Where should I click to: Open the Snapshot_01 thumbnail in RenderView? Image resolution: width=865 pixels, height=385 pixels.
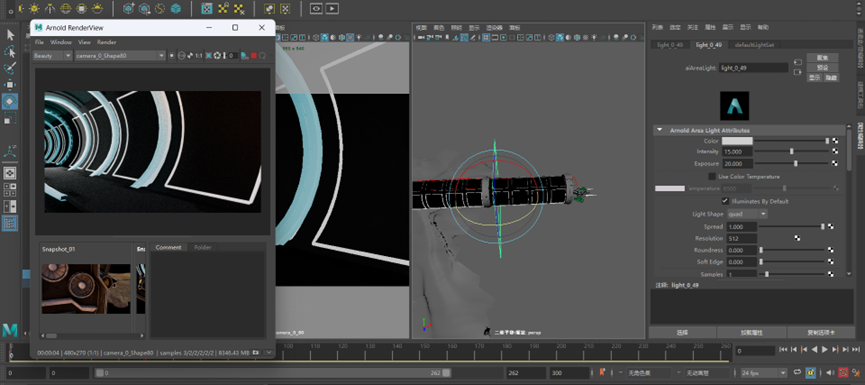click(86, 288)
